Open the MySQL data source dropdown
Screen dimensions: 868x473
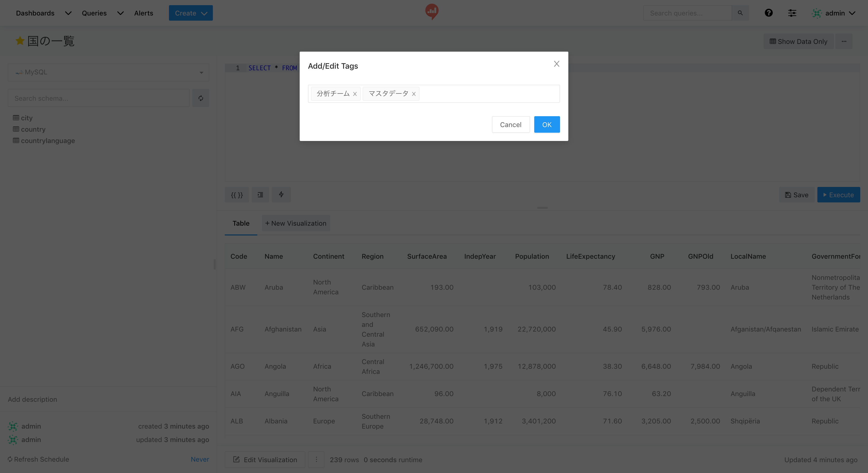click(x=109, y=72)
